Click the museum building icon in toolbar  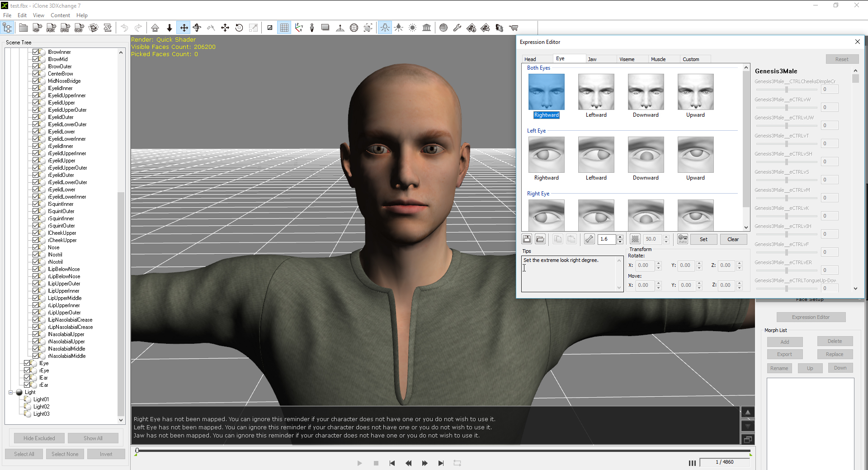tap(426, 28)
